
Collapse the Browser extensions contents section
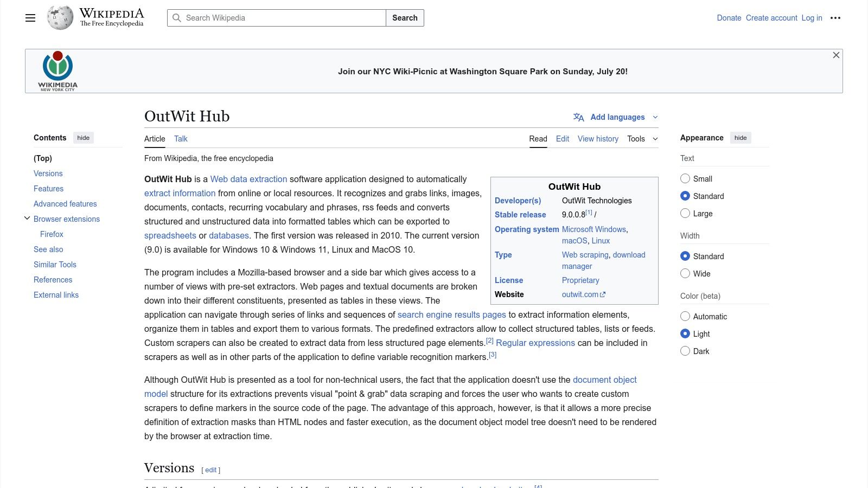point(27,219)
